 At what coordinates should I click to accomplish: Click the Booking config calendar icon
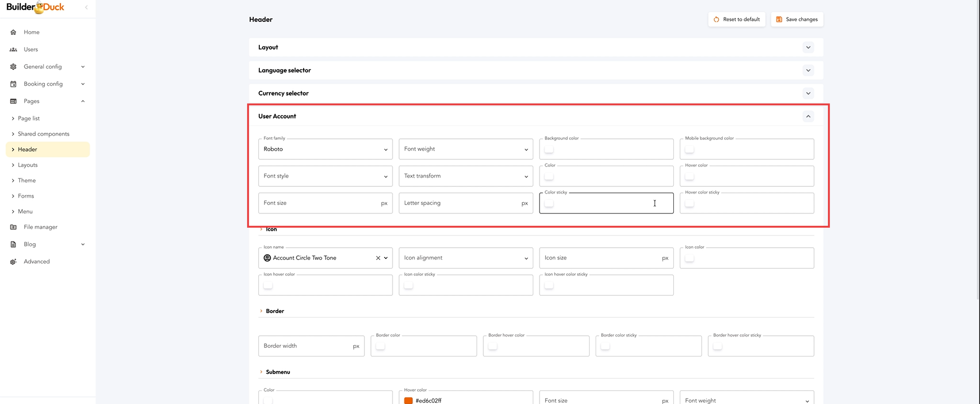(13, 84)
